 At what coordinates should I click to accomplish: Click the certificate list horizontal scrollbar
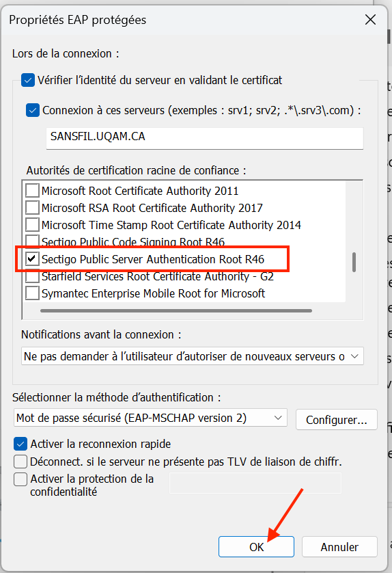tap(176, 310)
